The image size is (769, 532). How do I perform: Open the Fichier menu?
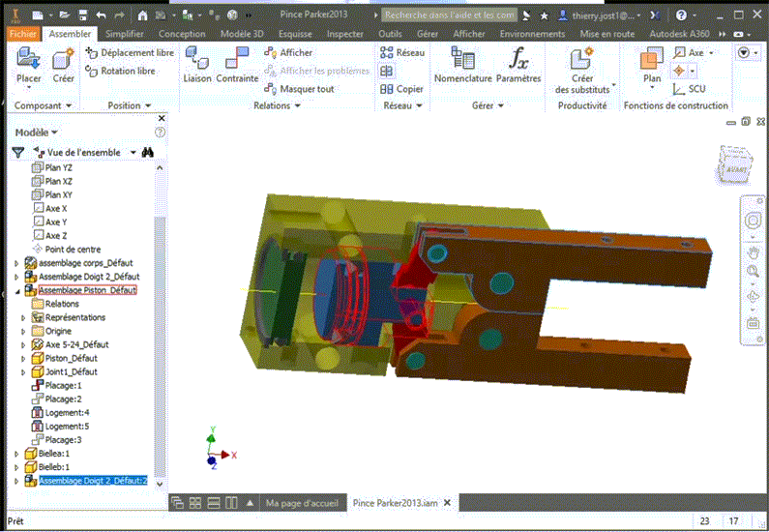tap(22, 34)
